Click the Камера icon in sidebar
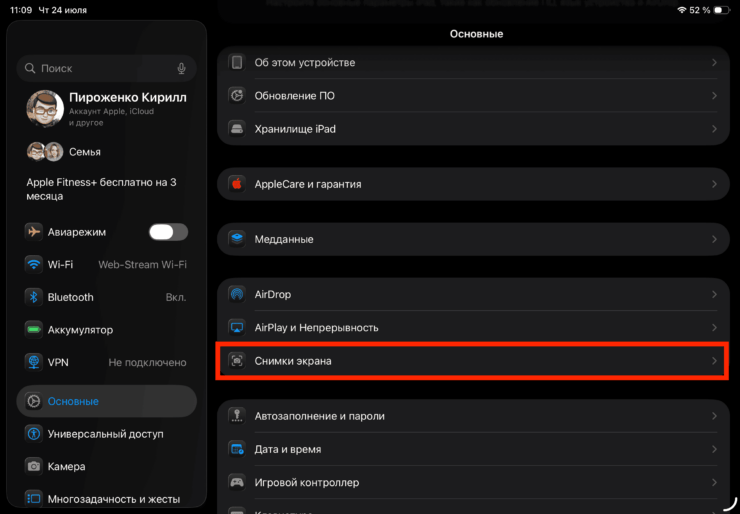The width and height of the screenshot is (740, 514). tap(33, 466)
